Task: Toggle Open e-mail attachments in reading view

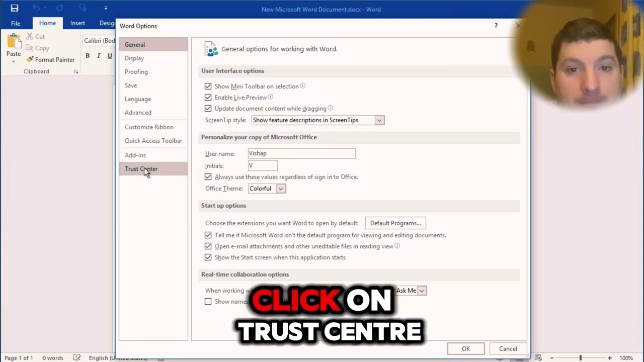Action: pyautogui.click(x=208, y=246)
